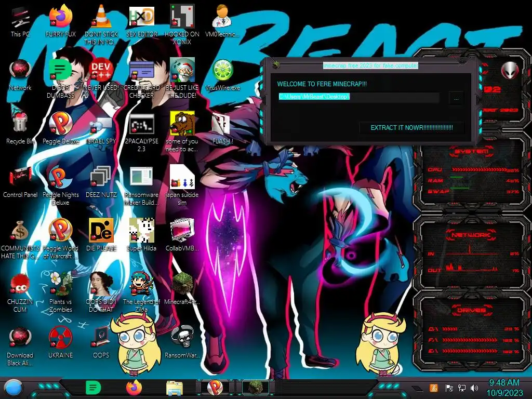Select the NEVER USED Dev C++ icon
The width and height of the screenshot is (532, 399).
tap(101, 75)
